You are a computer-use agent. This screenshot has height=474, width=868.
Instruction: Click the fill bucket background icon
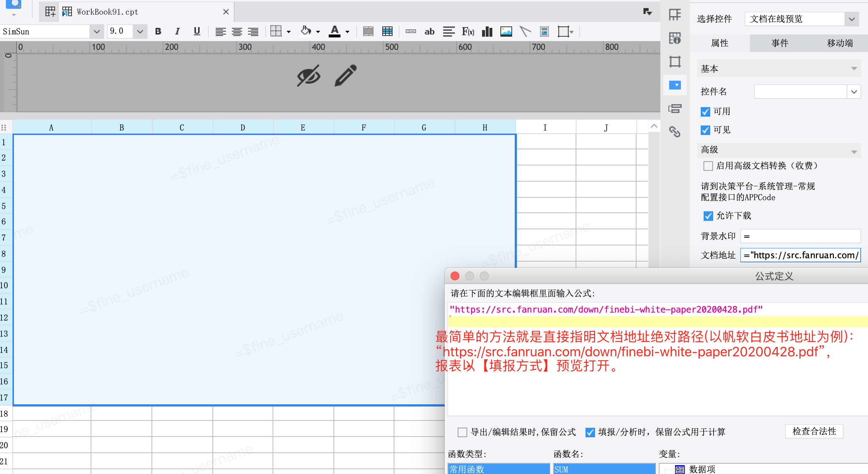click(306, 31)
